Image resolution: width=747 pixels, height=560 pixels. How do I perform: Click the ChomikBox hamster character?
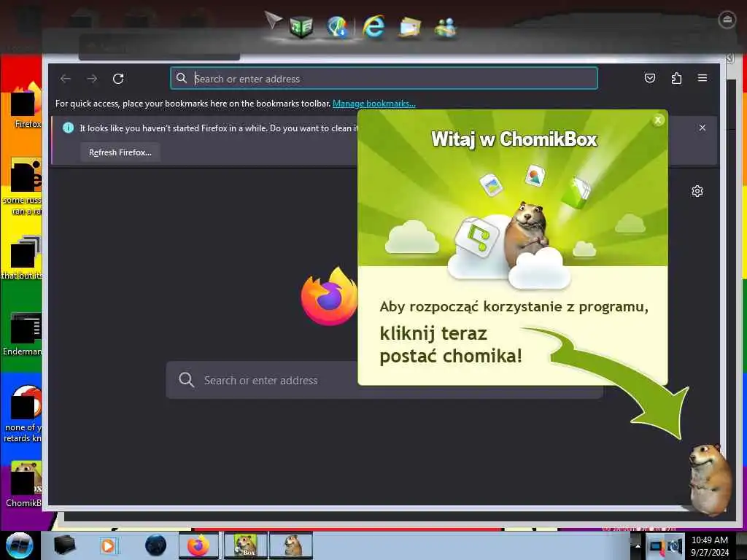(x=709, y=480)
